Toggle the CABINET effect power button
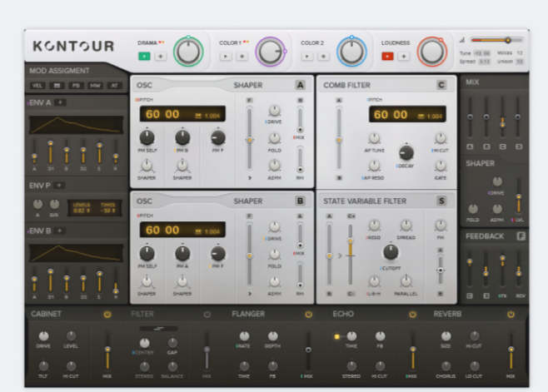Screen dimensions: 548x392 click(107, 315)
